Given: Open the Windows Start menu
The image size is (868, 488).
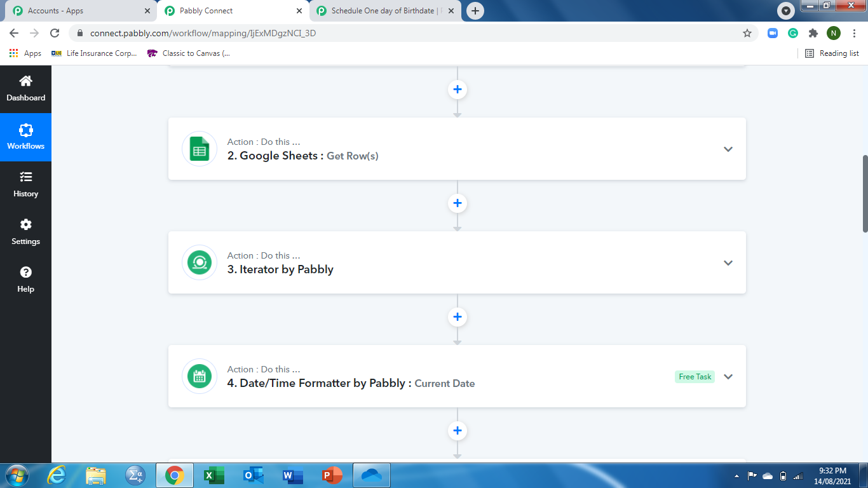Looking at the screenshot, I should coord(16,475).
